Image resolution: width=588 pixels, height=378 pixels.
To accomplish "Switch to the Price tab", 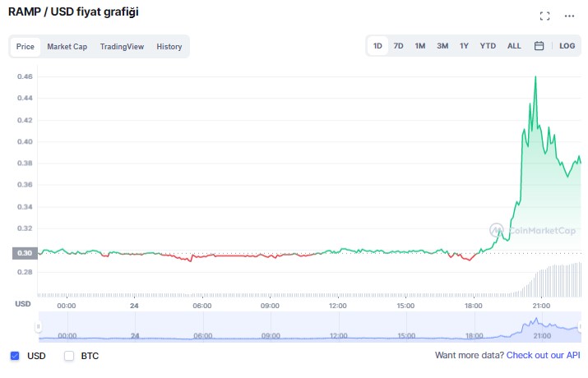I will point(25,47).
